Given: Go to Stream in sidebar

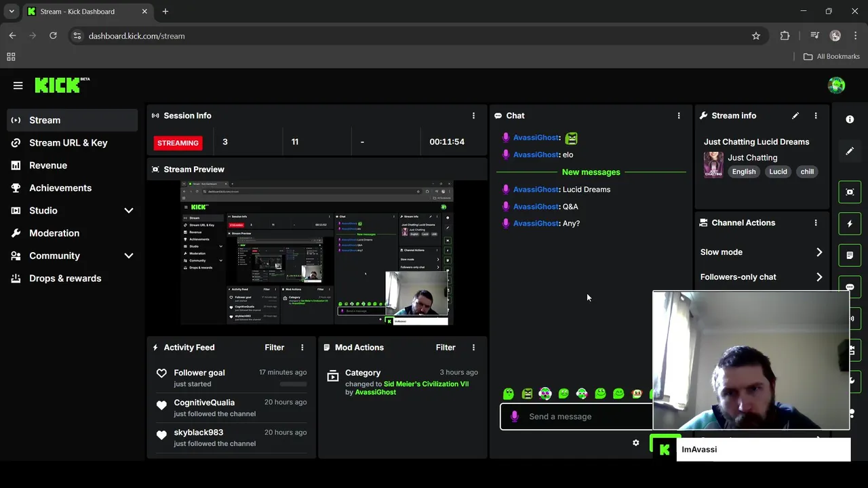Looking at the screenshot, I should (72, 120).
